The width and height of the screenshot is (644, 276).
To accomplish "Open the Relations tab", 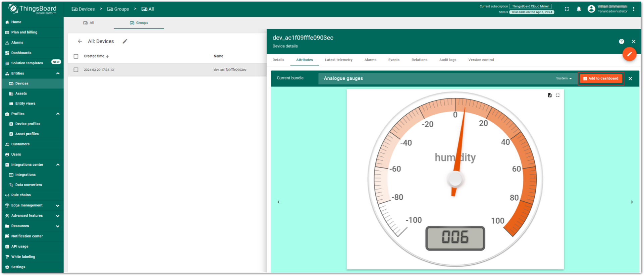I will point(419,60).
